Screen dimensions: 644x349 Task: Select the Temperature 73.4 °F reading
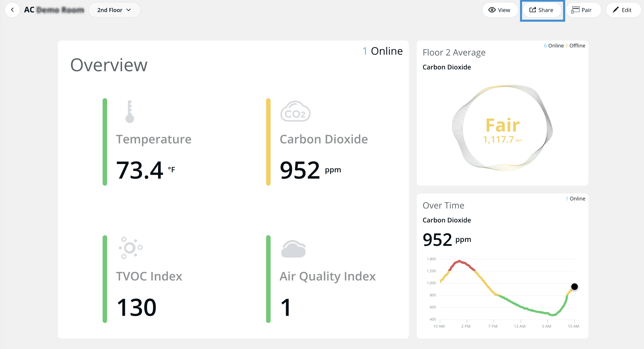pyautogui.click(x=145, y=170)
